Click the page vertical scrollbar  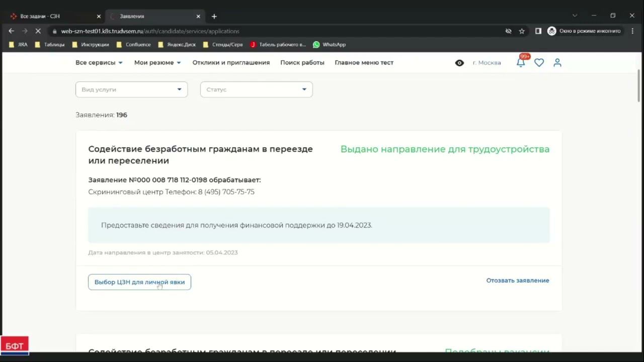pyautogui.click(x=639, y=85)
